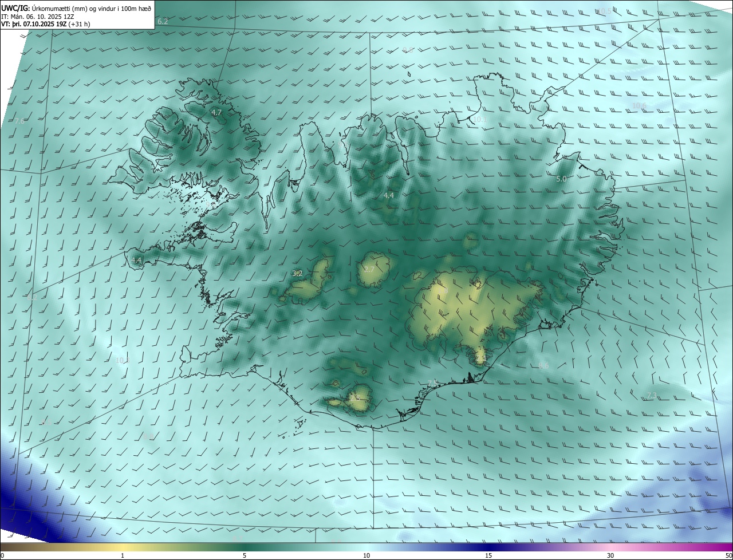The height and width of the screenshot is (560, 733).
Task: Click the 4.4 value label in North Iceland
Action: point(389,195)
